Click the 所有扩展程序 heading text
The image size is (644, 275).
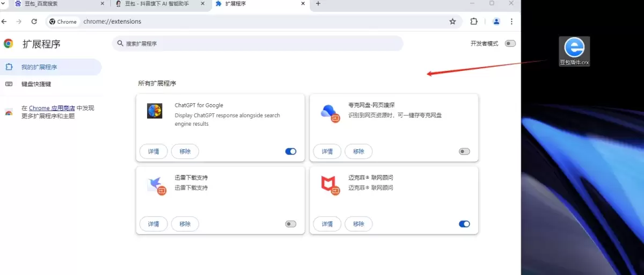click(157, 83)
